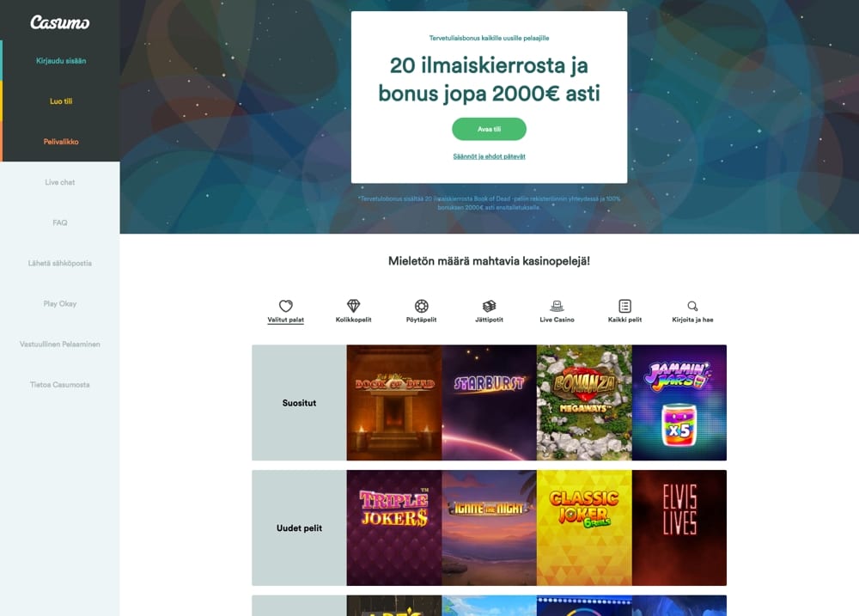The width and height of the screenshot is (859, 616).
Task: Open the Kolikkopelit diamond icon
Action: click(353, 306)
